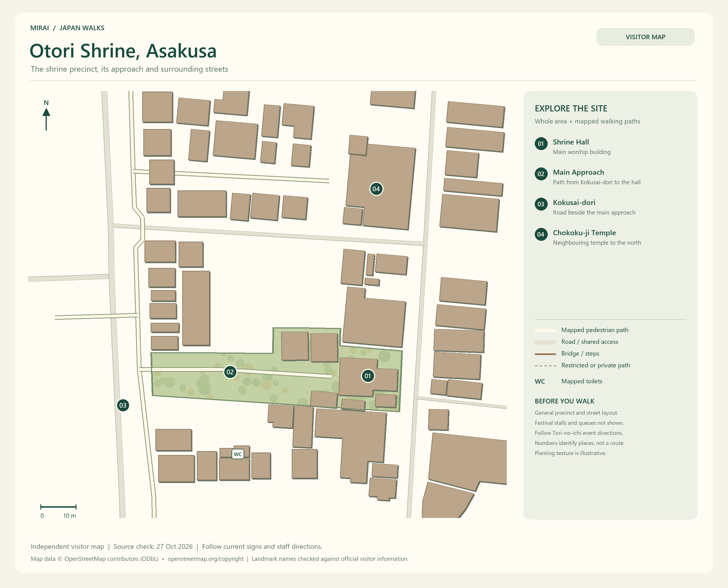Select map marker 03 on Kokusai-dori road
Image resolution: width=728 pixels, height=588 pixels.
[123, 405]
